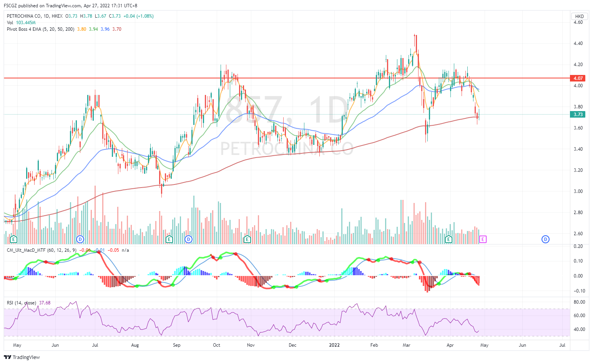
Task: Click the Oct label on the time axis
Action: (x=217, y=345)
